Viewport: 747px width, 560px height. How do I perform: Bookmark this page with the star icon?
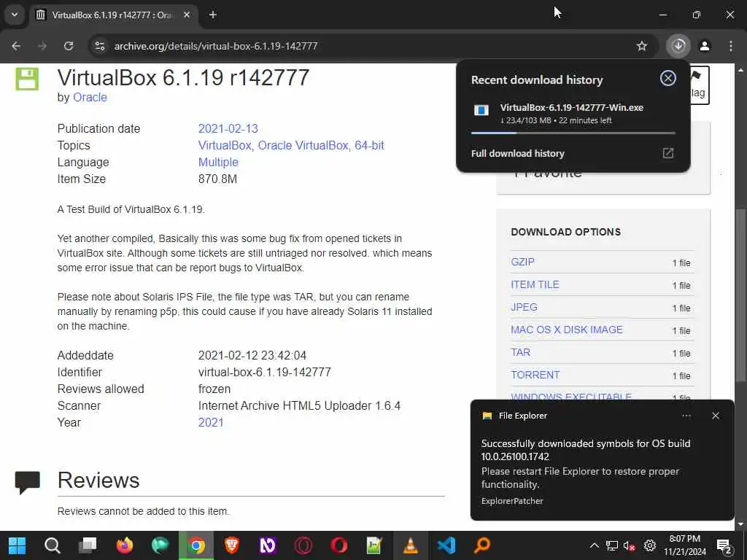(642, 46)
